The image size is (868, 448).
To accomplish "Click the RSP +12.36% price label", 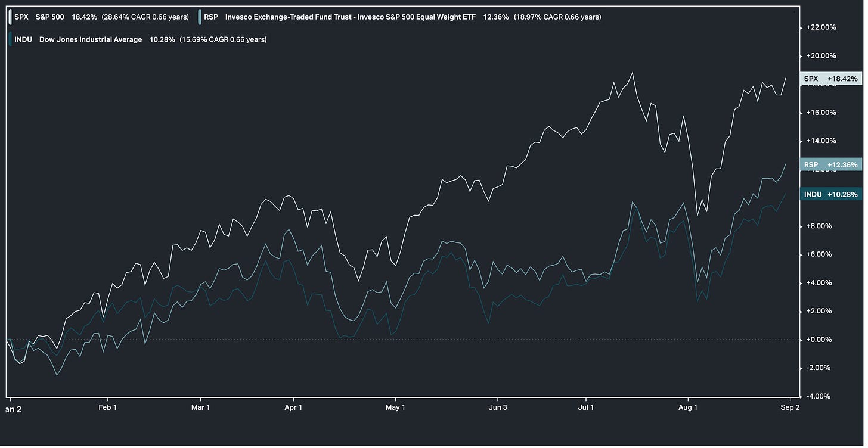I will 830,165.
